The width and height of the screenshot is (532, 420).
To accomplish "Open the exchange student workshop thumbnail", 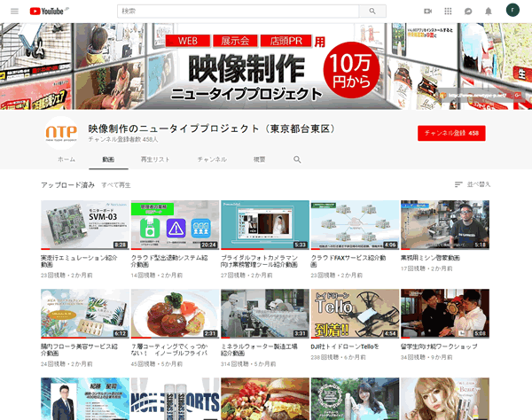I will click(x=445, y=314).
